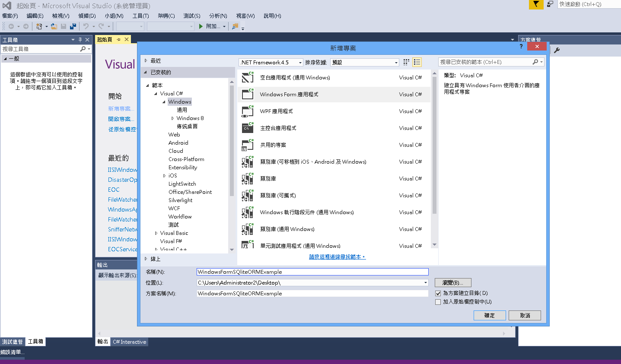The width and height of the screenshot is (621, 364).
Task: Select the WPF 應用程式 template icon
Action: point(248,111)
